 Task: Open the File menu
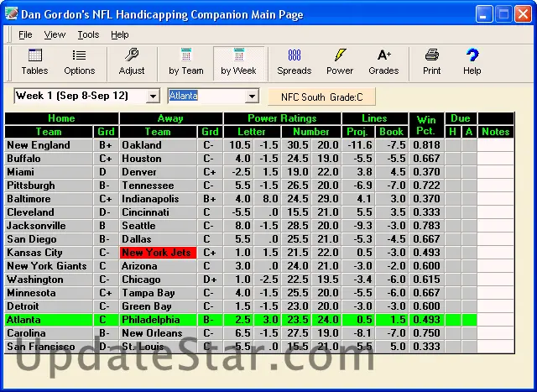(x=25, y=34)
